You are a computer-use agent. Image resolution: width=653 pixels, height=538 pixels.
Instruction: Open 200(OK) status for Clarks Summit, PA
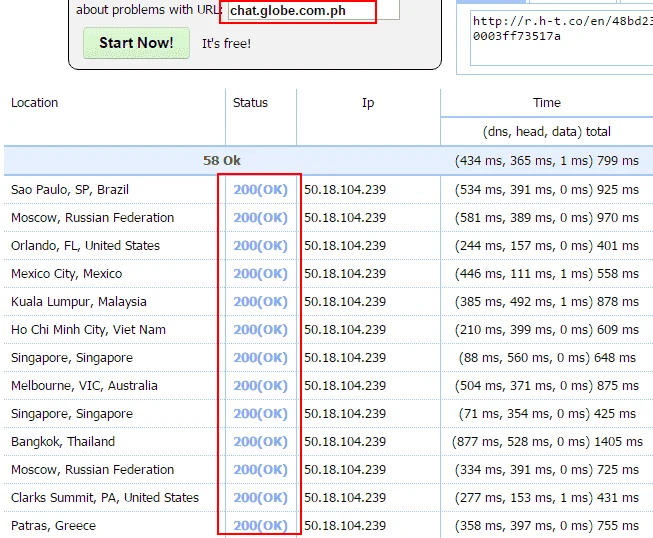261,498
